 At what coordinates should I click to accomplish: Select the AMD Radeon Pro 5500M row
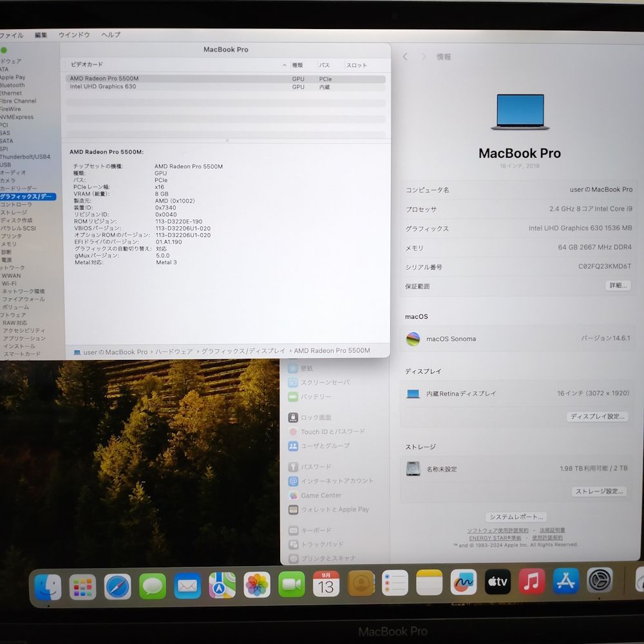(225, 79)
